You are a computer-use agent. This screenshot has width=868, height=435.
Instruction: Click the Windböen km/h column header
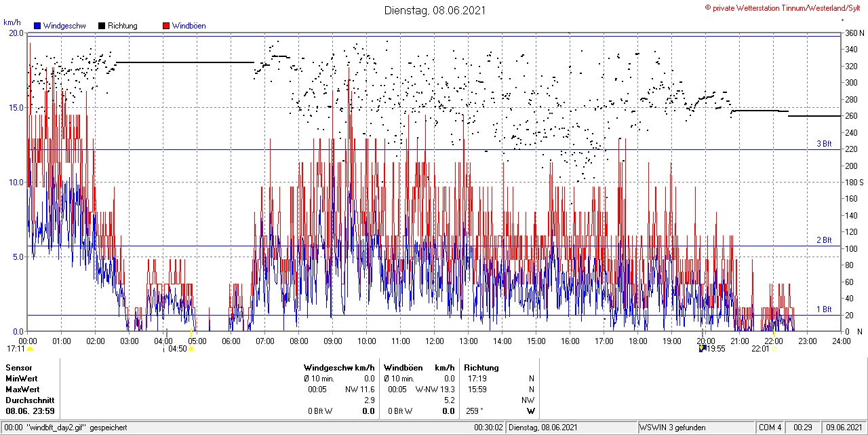click(x=419, y=368)
